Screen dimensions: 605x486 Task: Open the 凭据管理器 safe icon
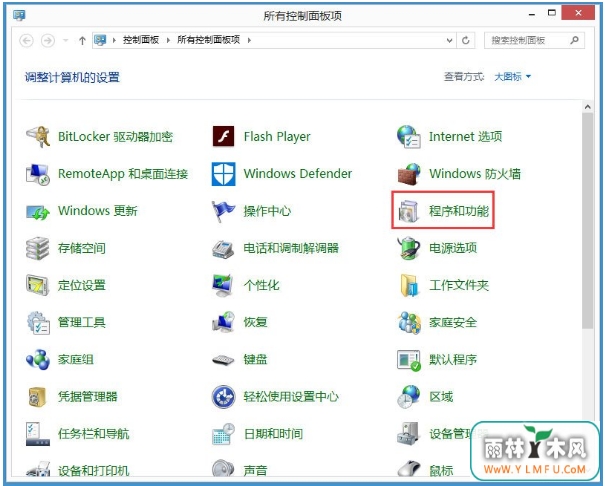[37, 397]
